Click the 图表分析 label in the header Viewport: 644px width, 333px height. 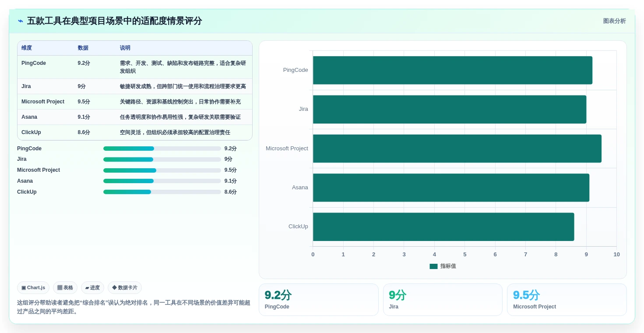coord(614,21)
